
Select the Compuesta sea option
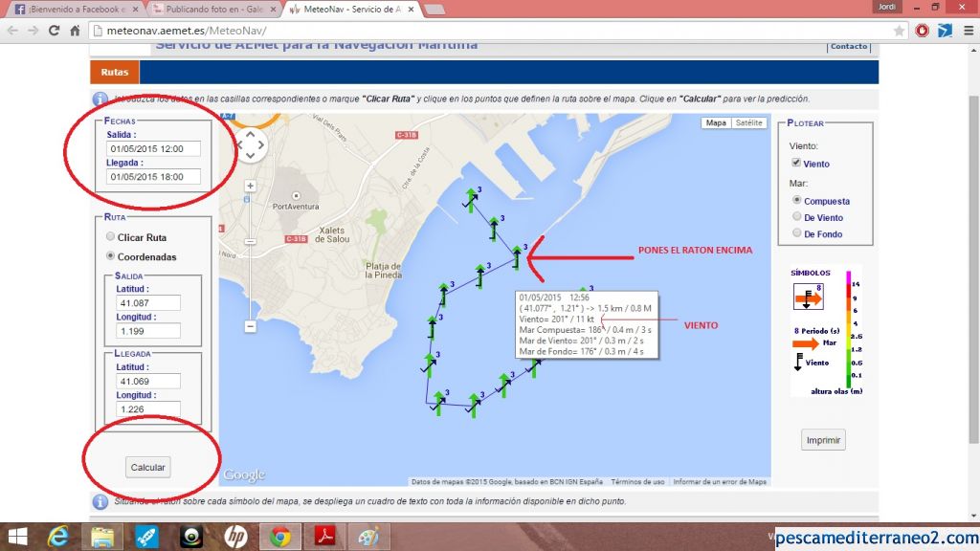coord(796,200)
